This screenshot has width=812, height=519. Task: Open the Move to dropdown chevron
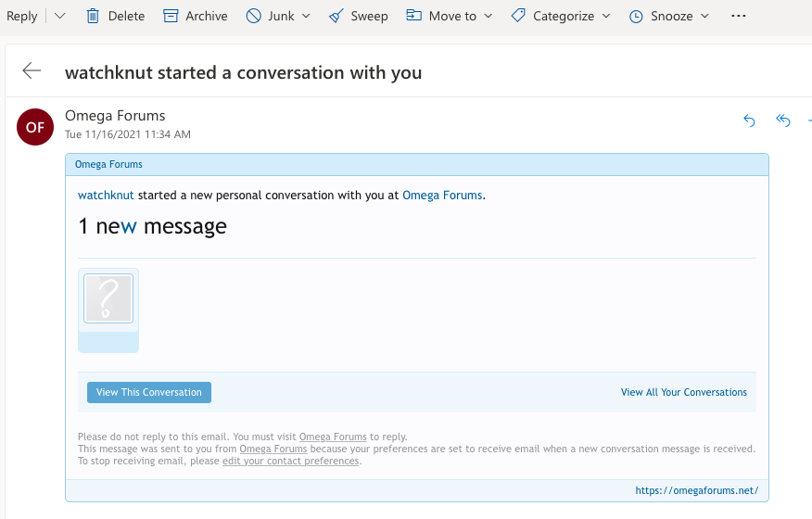click(488, 16)
